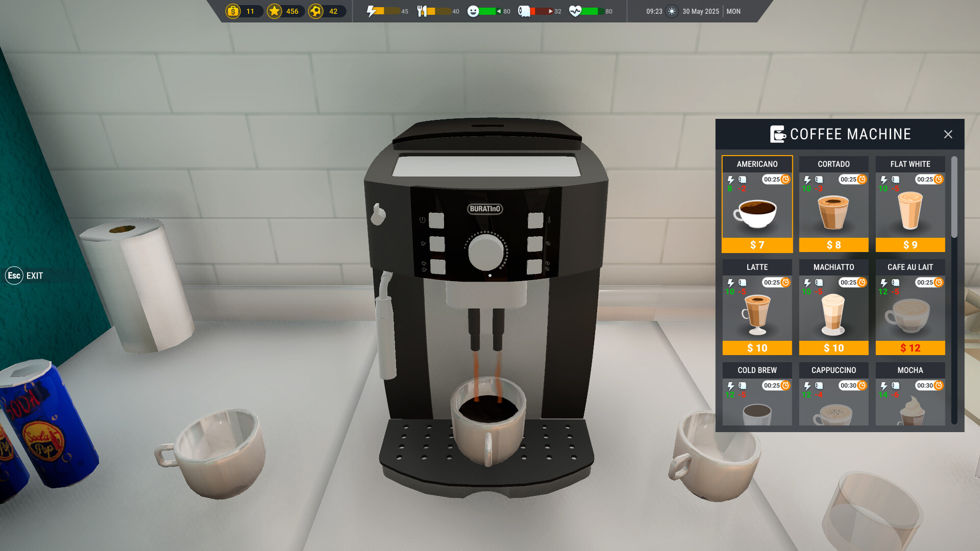
Task: Click the fork-and-knife hunger icon
Action: click(423, 10)
